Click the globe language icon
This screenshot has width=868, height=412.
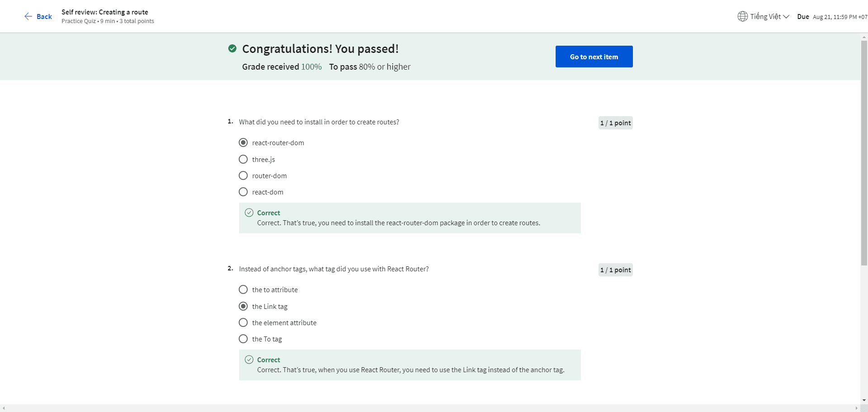tap(742, 17)
